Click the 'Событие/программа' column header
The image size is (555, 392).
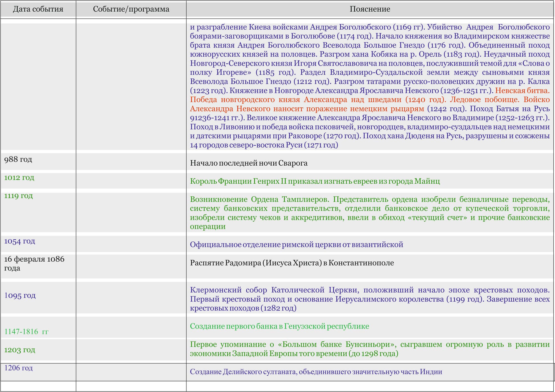pyautogui.click(x=131, y=9)
